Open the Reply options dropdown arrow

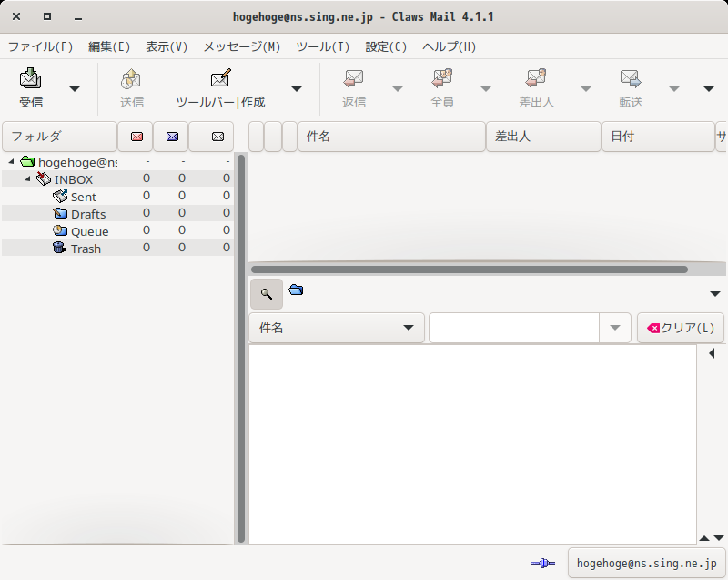click(398, 88)
